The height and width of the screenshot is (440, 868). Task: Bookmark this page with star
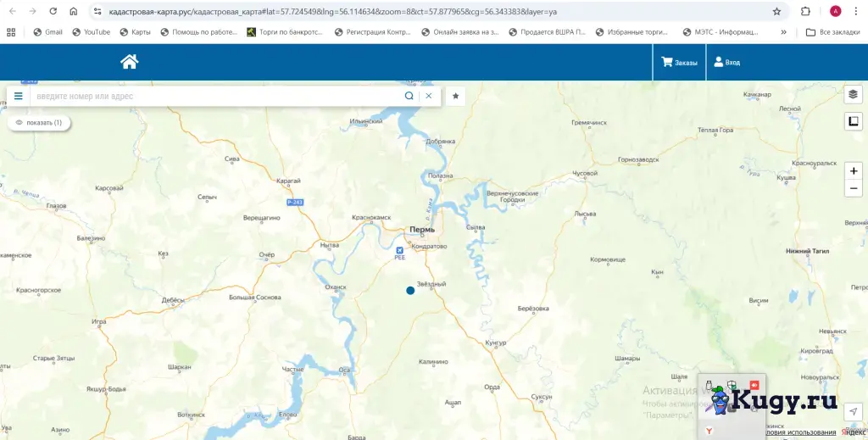[776, 11]
